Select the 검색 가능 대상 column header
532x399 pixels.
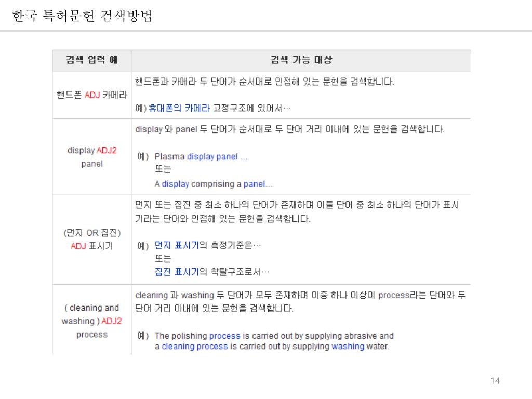click(301, 60)
